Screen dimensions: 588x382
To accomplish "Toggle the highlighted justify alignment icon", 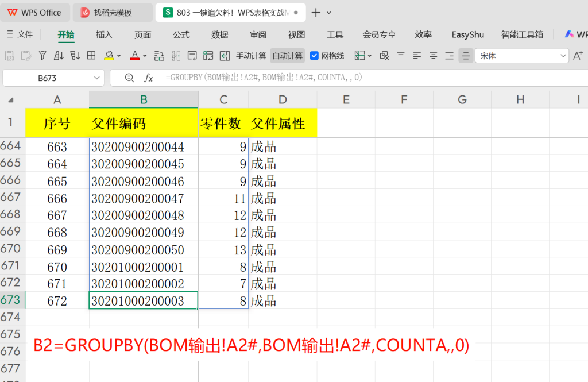I will (x=466, y=56).
